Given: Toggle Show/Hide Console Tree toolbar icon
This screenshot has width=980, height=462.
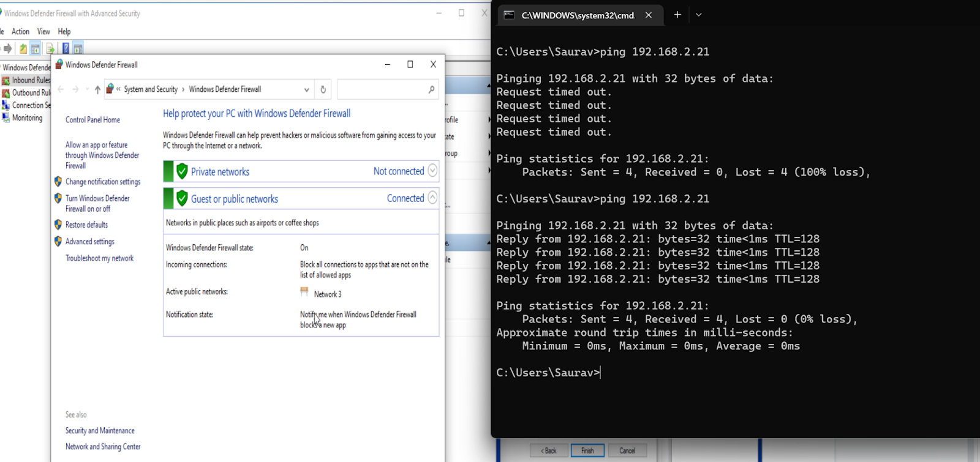Looking at the screenshot, I should (36, 49).
